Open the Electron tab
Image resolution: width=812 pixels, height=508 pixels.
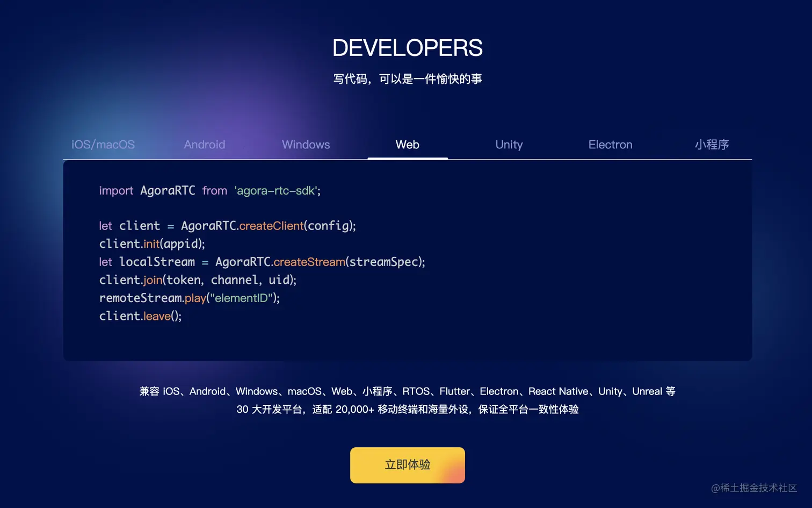[x=611, y=145]
